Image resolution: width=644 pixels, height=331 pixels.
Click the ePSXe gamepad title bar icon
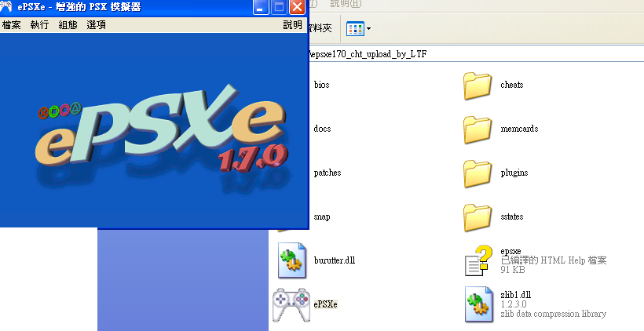5,6
